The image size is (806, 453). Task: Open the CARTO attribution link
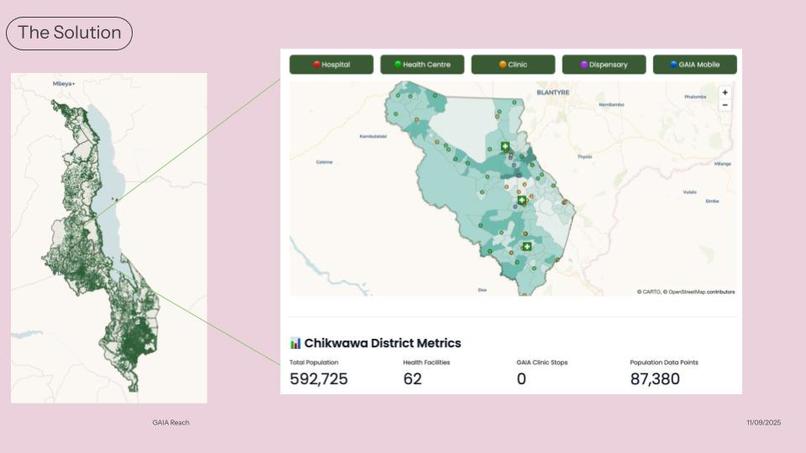(651, 292)
